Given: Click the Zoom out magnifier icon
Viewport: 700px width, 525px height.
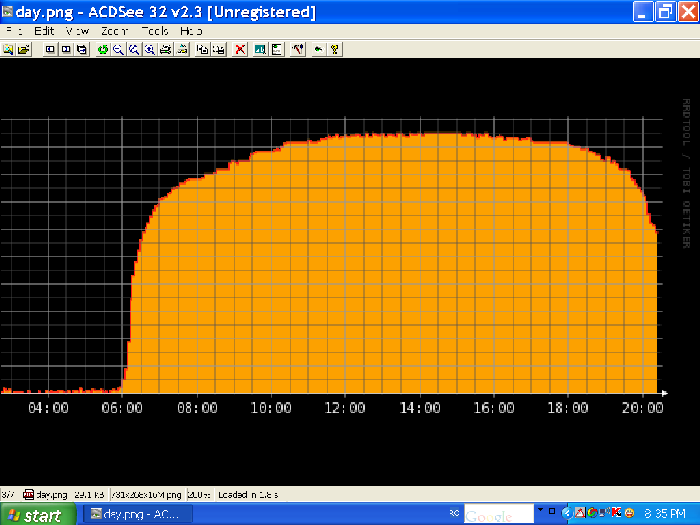Looking at the screenshot, I should point(119,49).
